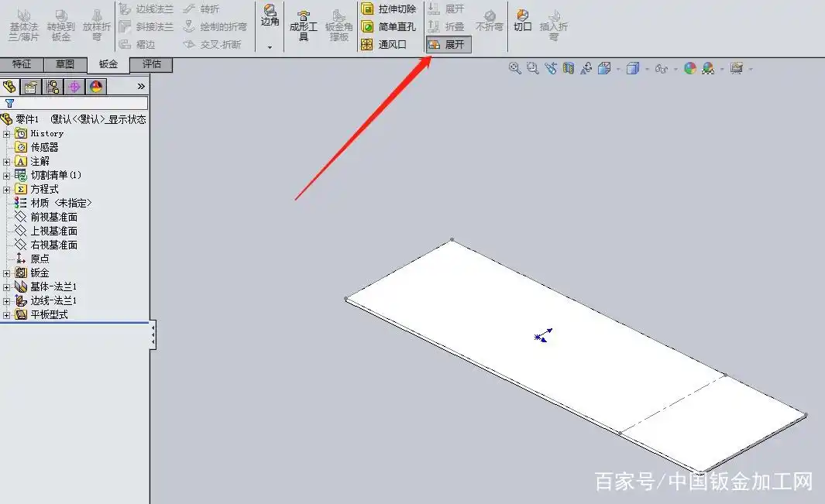825x504 pixels.
Task: Expand the 切割清单(1) node
Action: pos(6,175)
